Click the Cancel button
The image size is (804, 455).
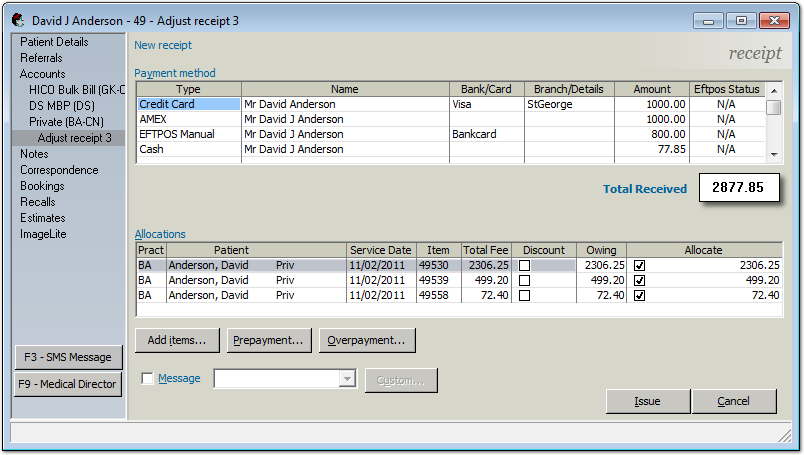coord(734,401)
